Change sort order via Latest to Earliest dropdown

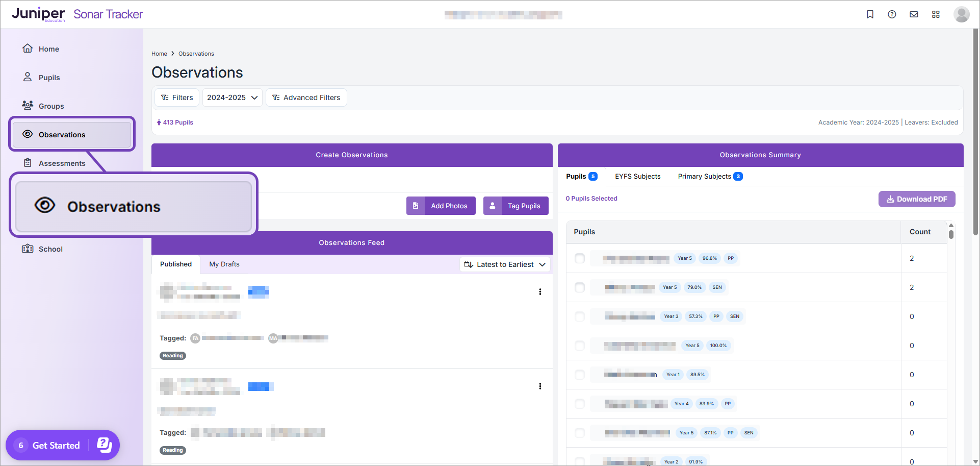tap(504, 264)
